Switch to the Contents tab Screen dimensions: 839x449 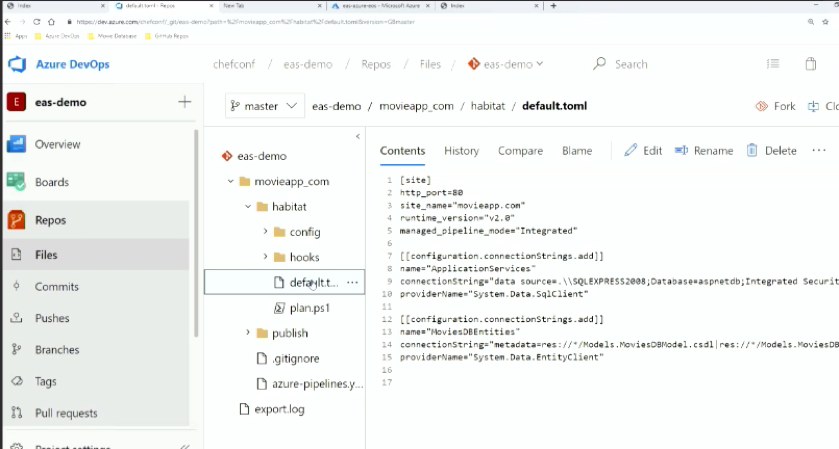(402, 151)
